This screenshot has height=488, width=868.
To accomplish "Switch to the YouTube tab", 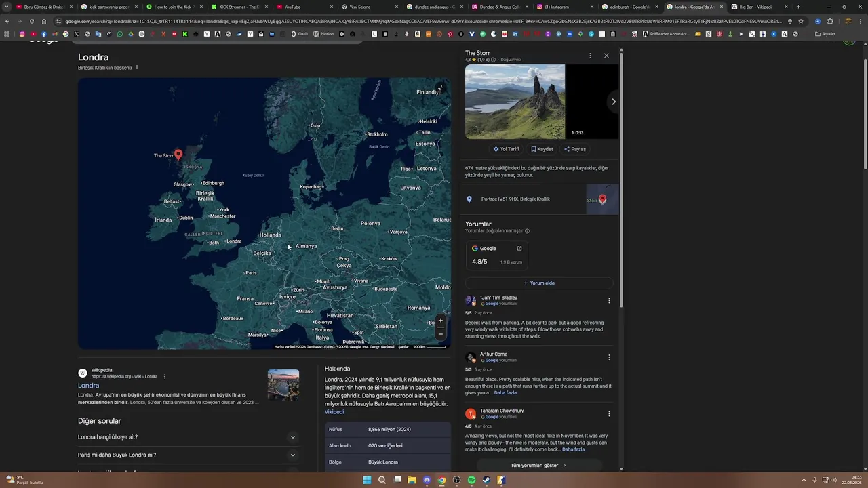I will click(304, 7).
